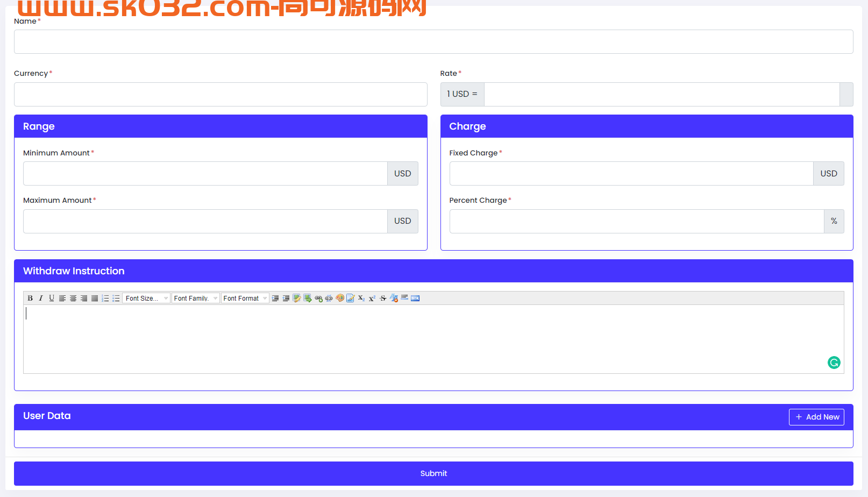Open the text color palette icon
868x497 pixels.
pyautogui.click(x=340, y=298)
